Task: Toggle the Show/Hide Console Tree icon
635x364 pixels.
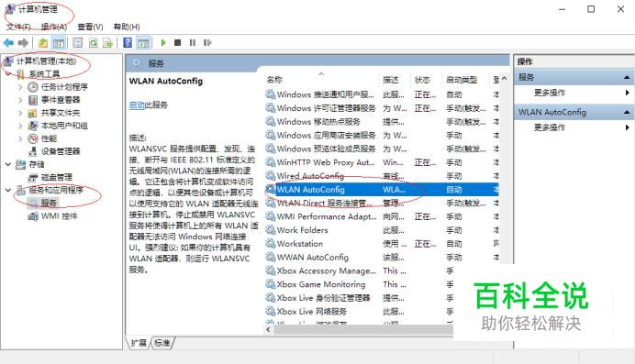Action: (x=59, y=42)
